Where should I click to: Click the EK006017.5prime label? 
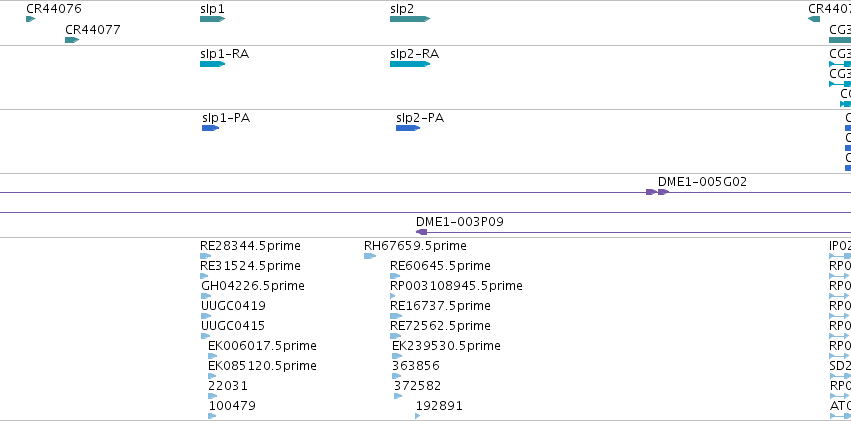point(263,347)
